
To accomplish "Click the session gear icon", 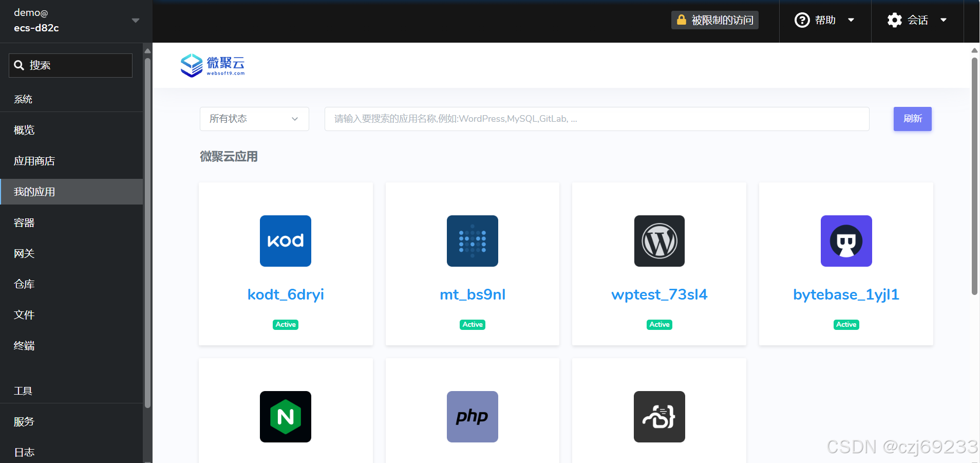I will [894, 20].
